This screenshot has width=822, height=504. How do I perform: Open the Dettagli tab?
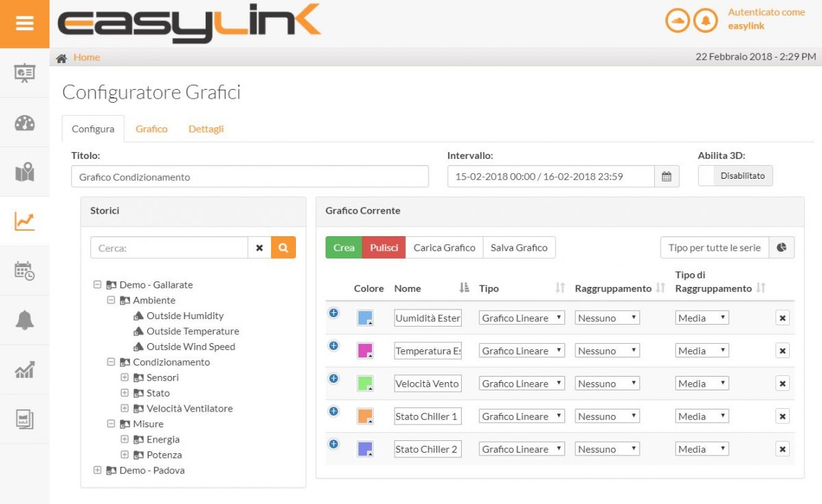[x=206, y=129]
